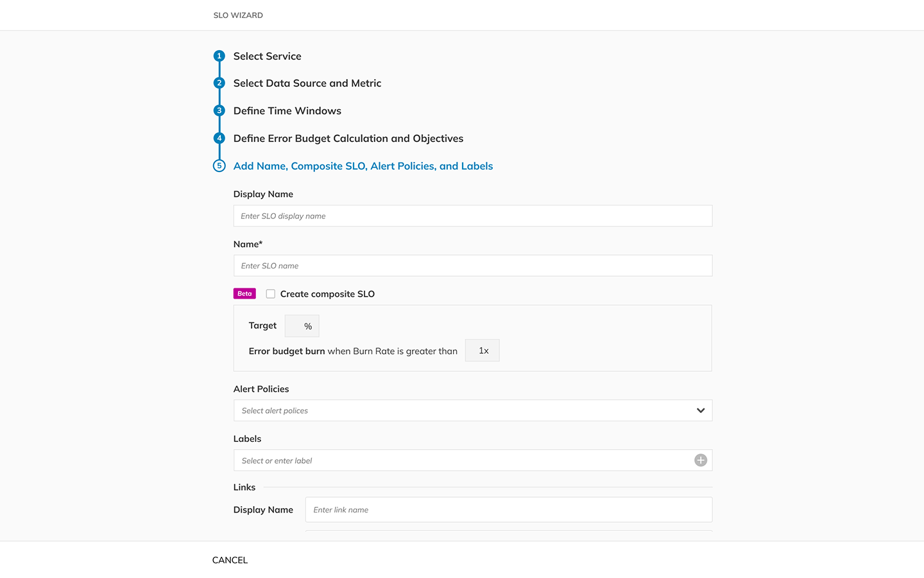Open Select Data Source and Metric step
The height and width of the screenshot is (578, 924).
click(x=307, y=83)
